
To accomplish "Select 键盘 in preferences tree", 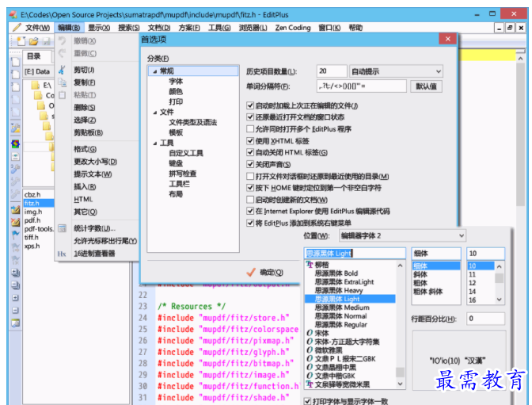I will point(176,163).
